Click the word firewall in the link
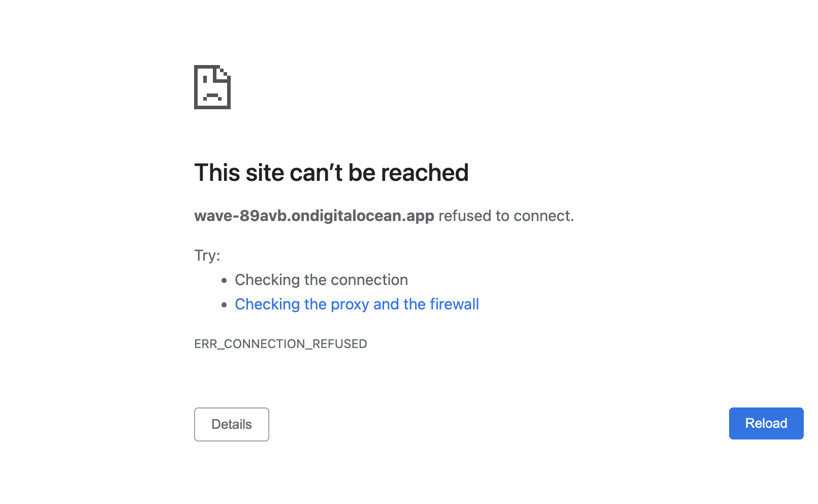 (x=454, y=304)
